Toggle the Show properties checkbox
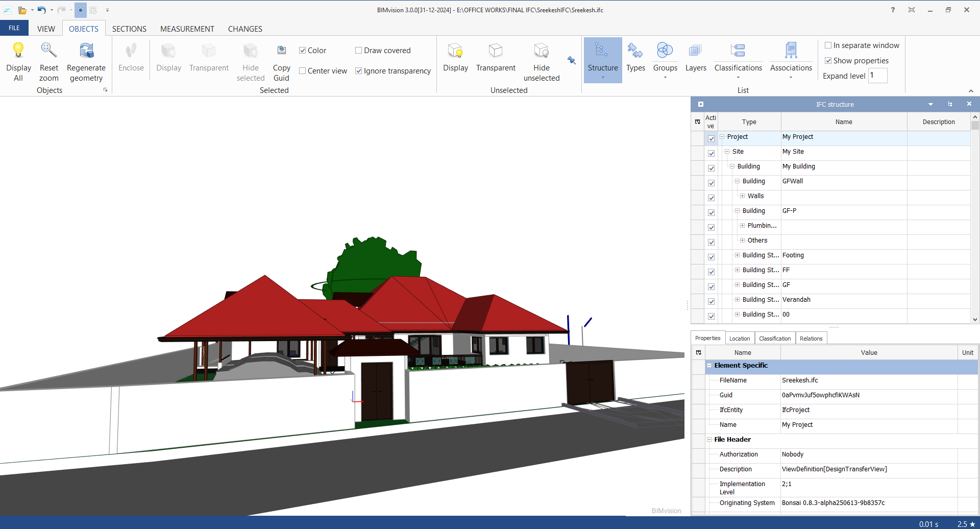The image size is (980, 529). click(x=828, y=60)
